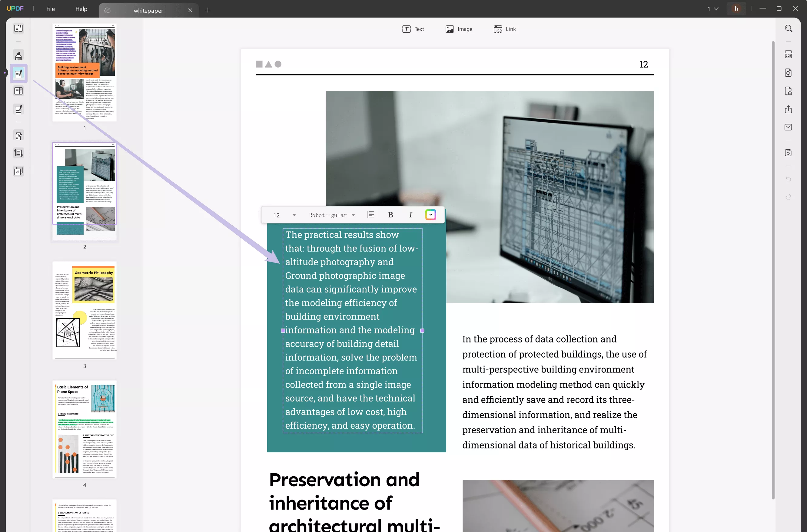Share this file via the share icon
The height and width of the screenshot is (532, 807).
click(x=788, y=109)
